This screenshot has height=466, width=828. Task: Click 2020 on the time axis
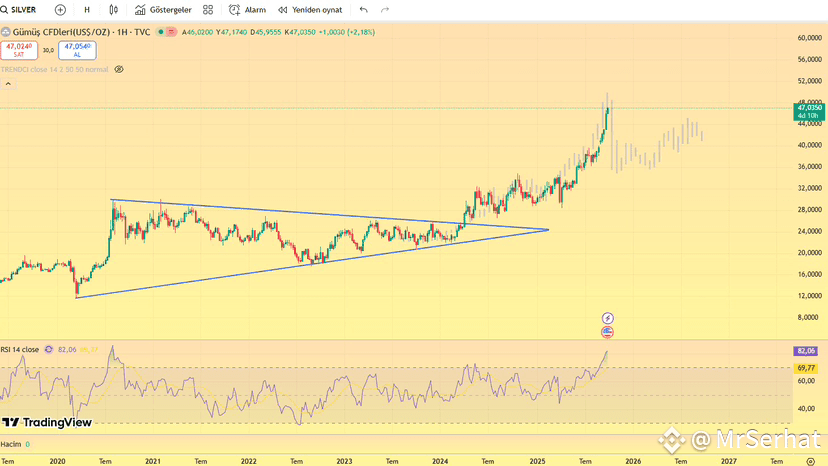(x=58, y=461)
